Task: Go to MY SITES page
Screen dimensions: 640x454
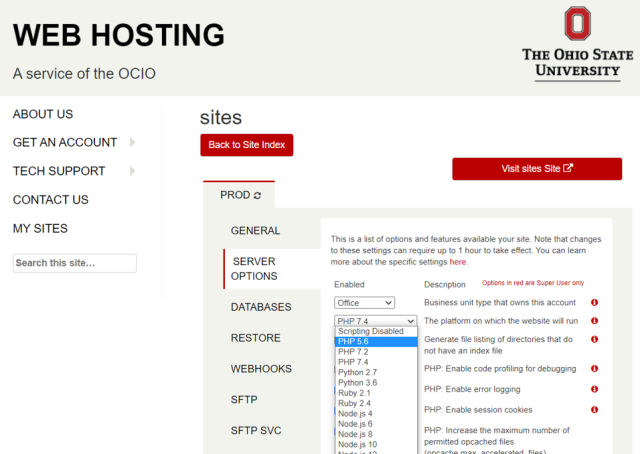Action: click(x=40, y=228)
